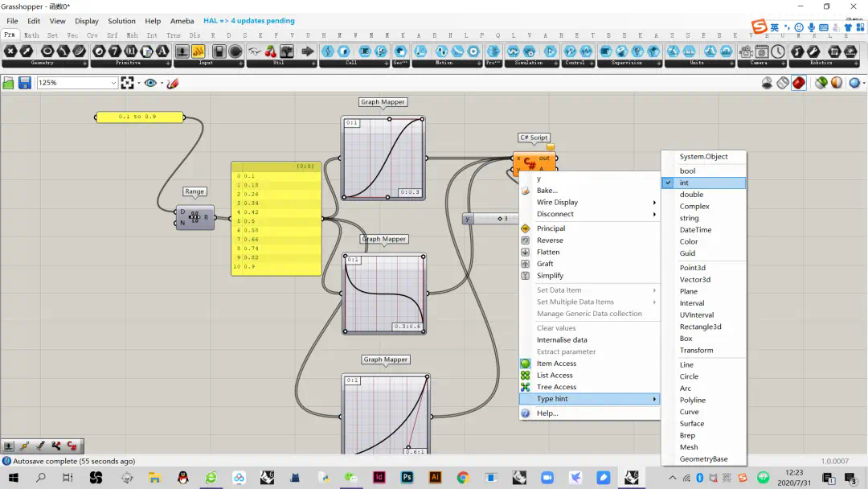Expand the Wire Display submenu

tap(590, 202)
